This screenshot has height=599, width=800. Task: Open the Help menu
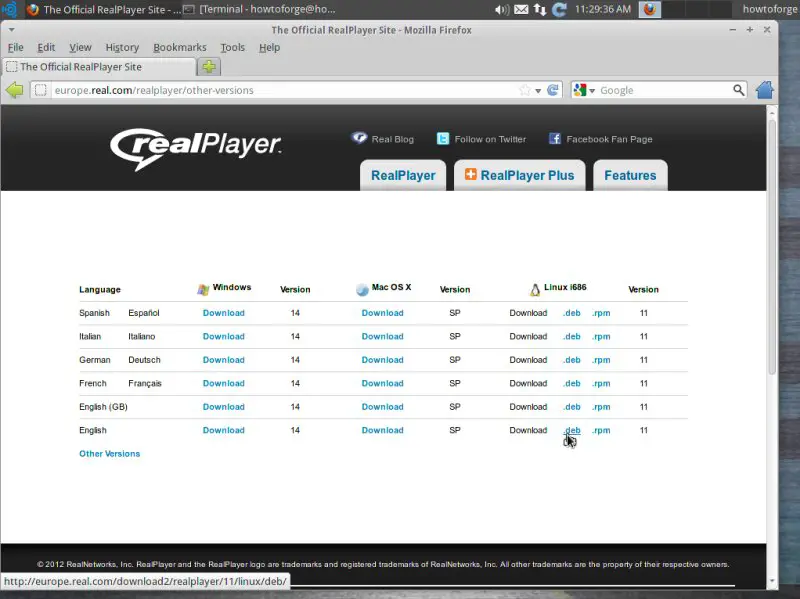[269, 47]
